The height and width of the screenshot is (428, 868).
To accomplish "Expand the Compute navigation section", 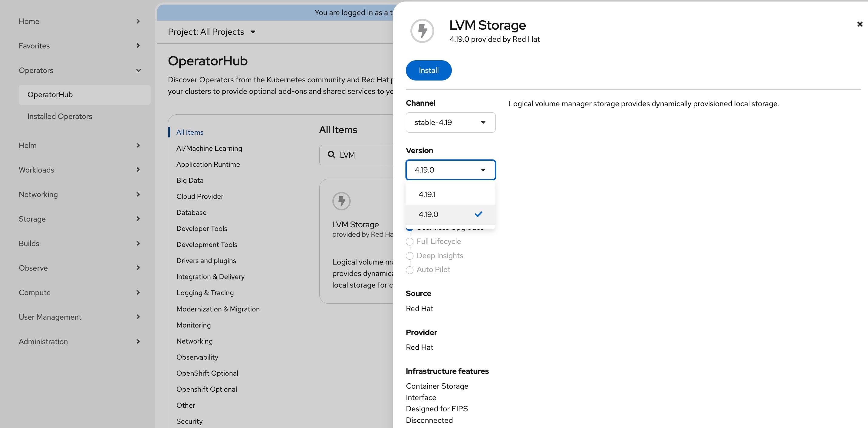I will pyautogui.click(x=80, y=292).
